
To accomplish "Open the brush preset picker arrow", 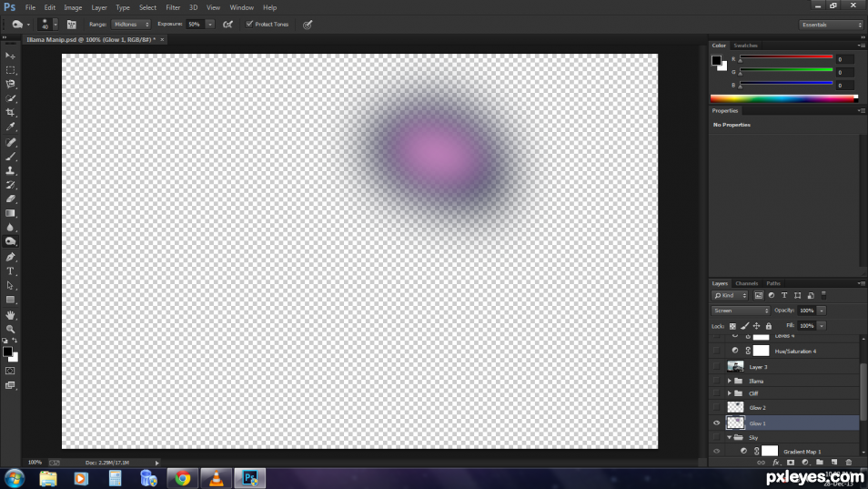I will 55,25.
